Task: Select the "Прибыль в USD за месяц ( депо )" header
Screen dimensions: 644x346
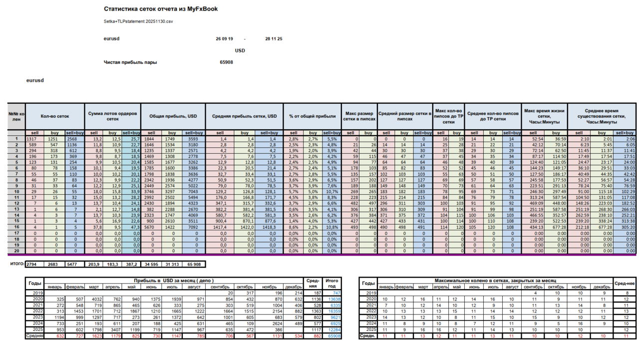Action: [x=174, y=281]
